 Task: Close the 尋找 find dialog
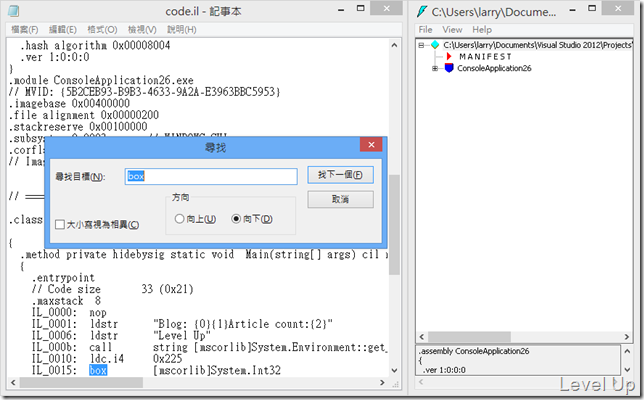tap(371, 145)
